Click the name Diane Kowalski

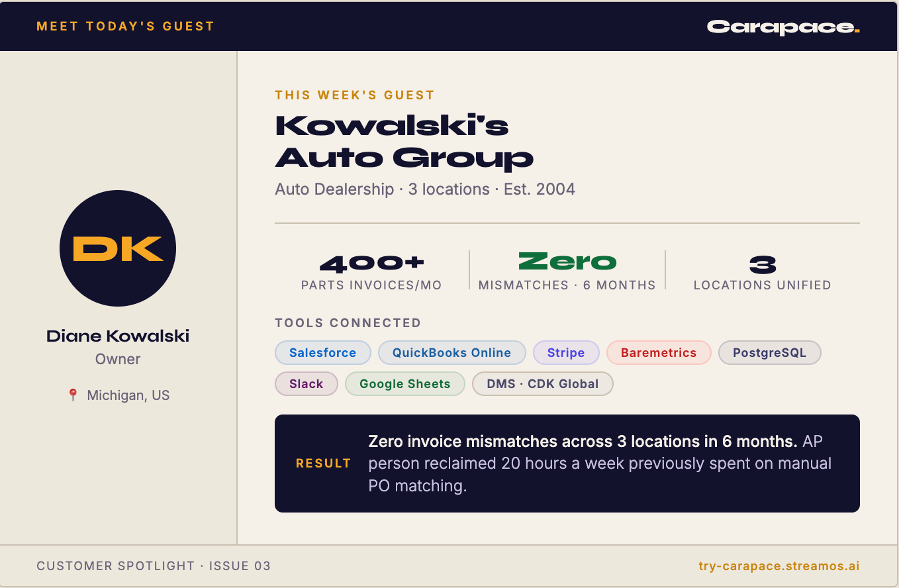(118, 336)
